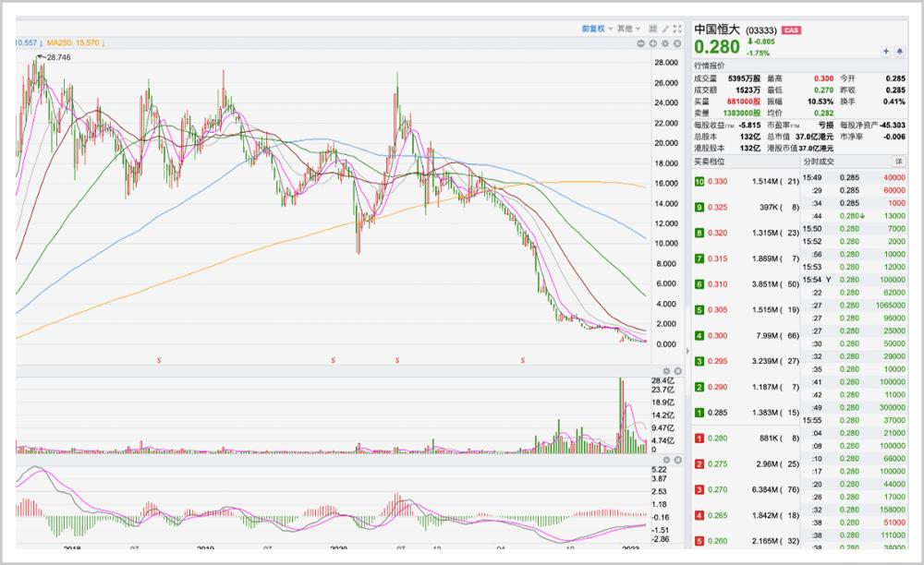Select the 买卖档位 section header
The width and height of the screenshot is (924, 565).
(x=710, y=162)
